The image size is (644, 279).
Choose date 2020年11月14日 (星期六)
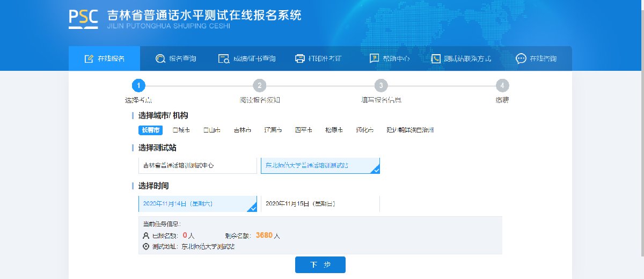point(197,204)
